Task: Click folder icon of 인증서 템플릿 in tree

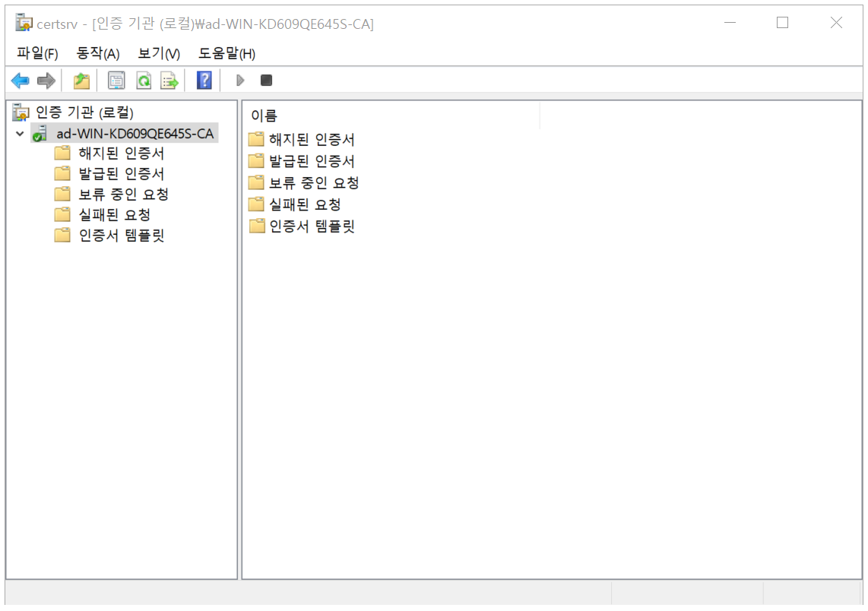Action: pos(62,235)
